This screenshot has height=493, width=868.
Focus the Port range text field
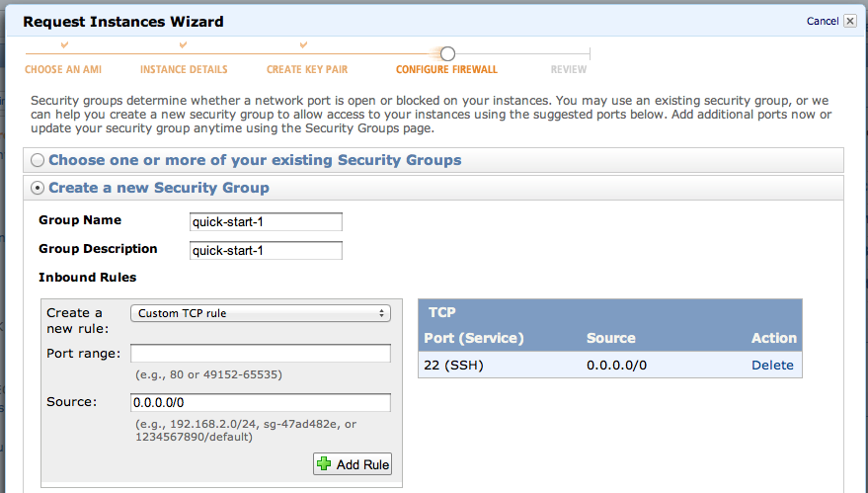[x=261, y=354]
